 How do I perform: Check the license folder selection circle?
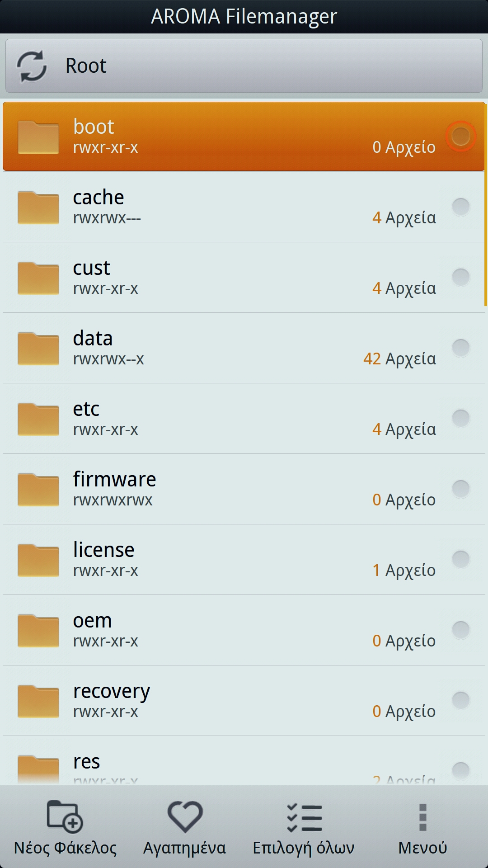pos(460,559)
